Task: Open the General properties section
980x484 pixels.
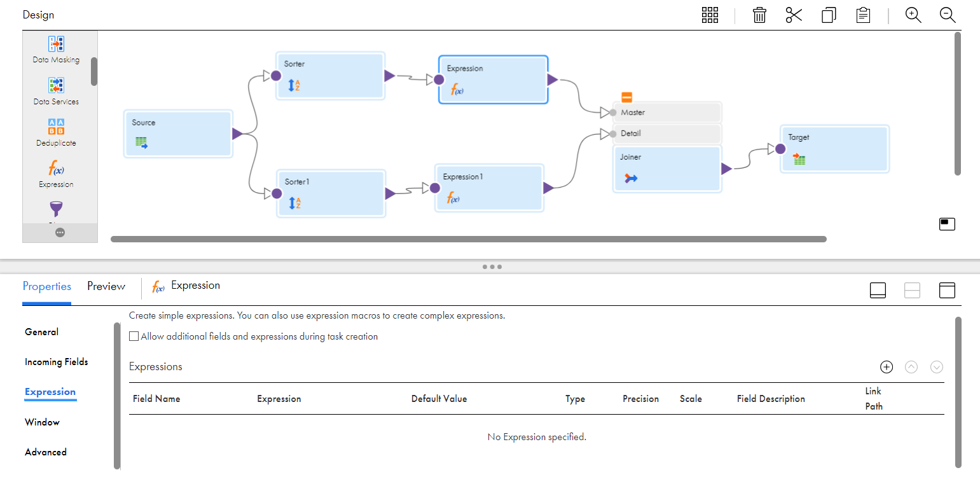Action: pyautogui.click(x=41, y=332)
